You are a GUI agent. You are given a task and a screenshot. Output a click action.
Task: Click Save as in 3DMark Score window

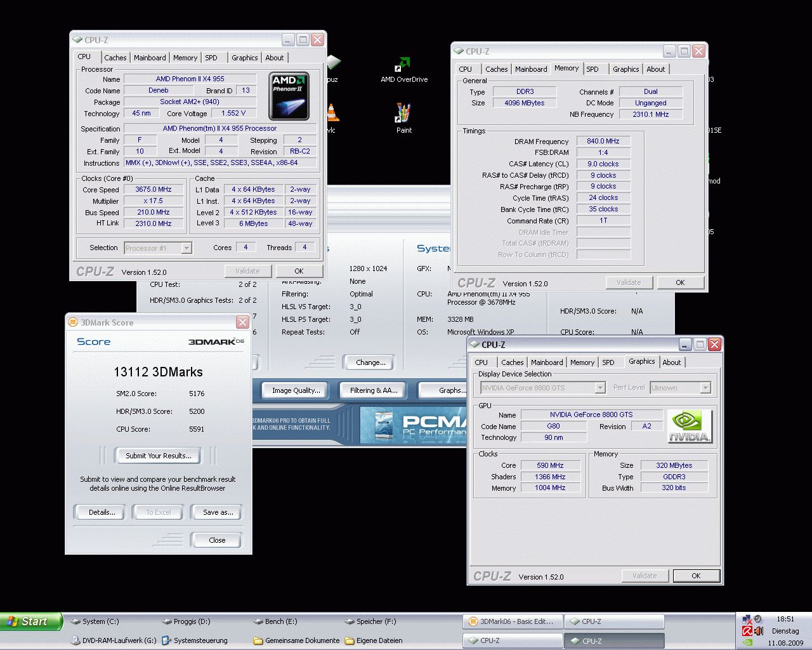click(218, 512)
